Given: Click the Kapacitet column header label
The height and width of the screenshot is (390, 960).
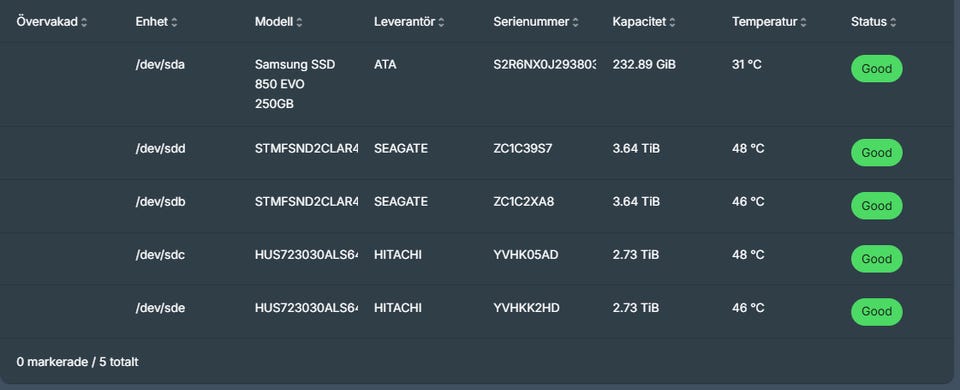Looking at the screenshot, I should point(639,22).
